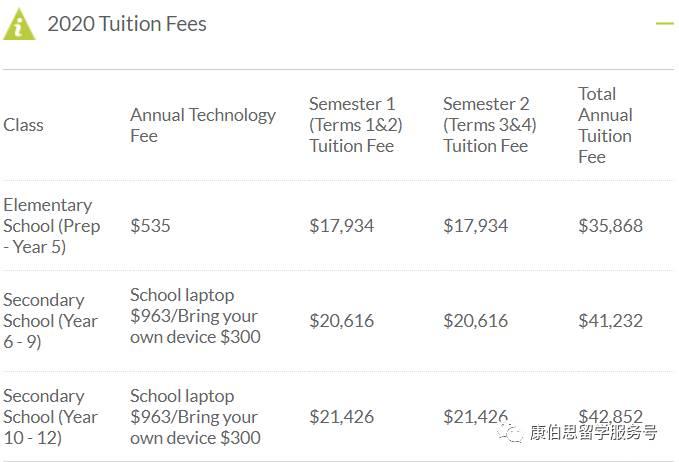Click the Annual Technology Fee column header
Screen dimensions: 679x462
202,125
